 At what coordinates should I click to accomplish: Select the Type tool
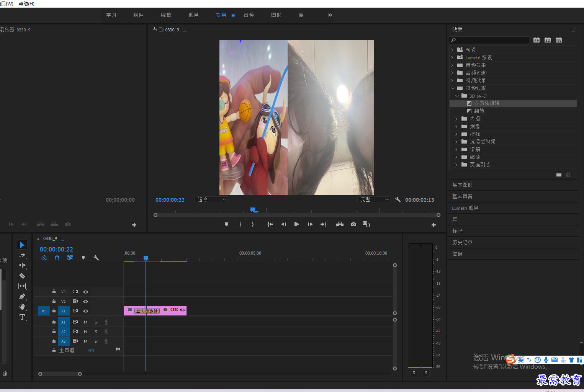22,317
